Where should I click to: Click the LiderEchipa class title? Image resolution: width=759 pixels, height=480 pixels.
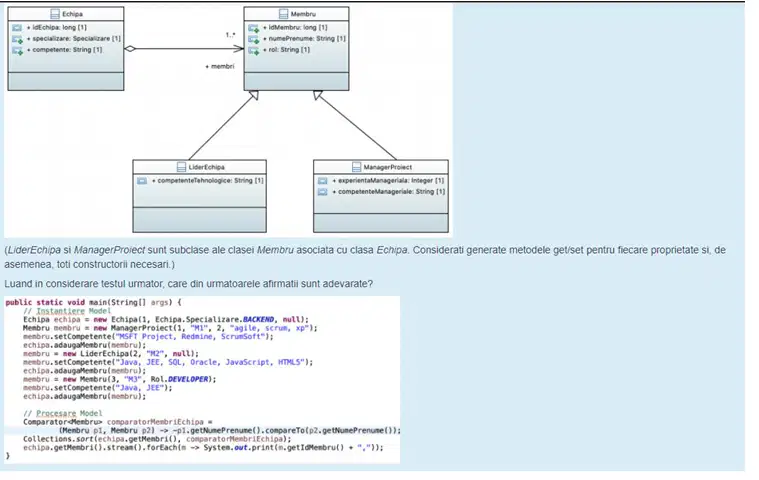pos(207,167)
